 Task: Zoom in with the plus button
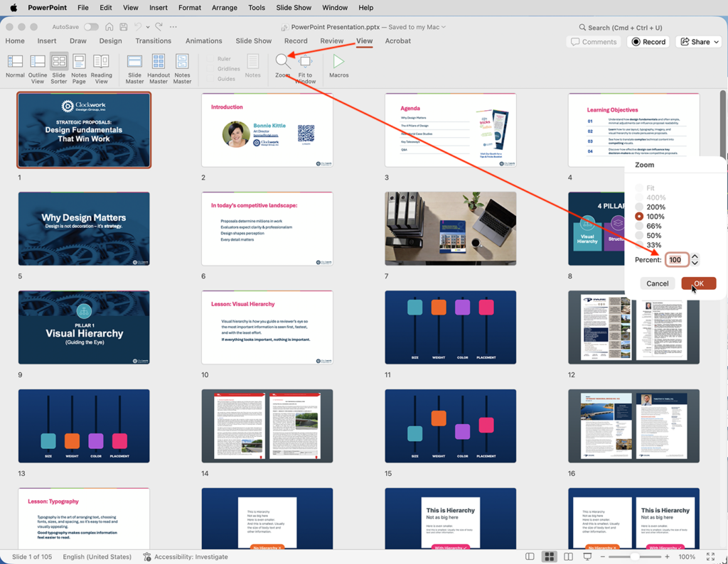[x=667, y=557]
